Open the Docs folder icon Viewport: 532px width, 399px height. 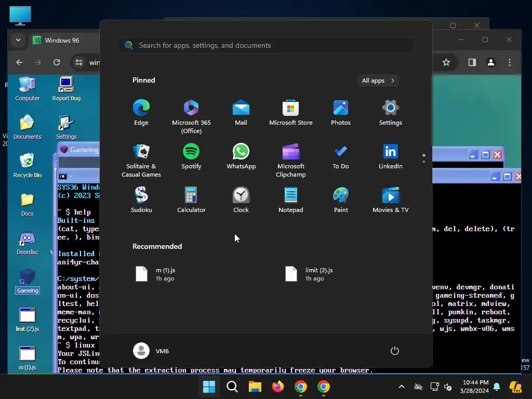[27, 204]
